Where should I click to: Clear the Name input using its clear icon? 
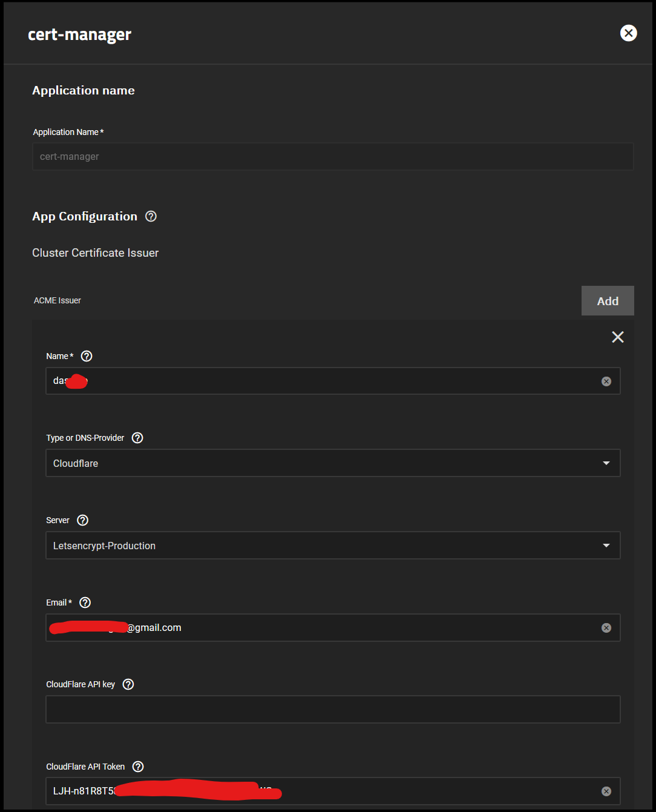point(606,381)
